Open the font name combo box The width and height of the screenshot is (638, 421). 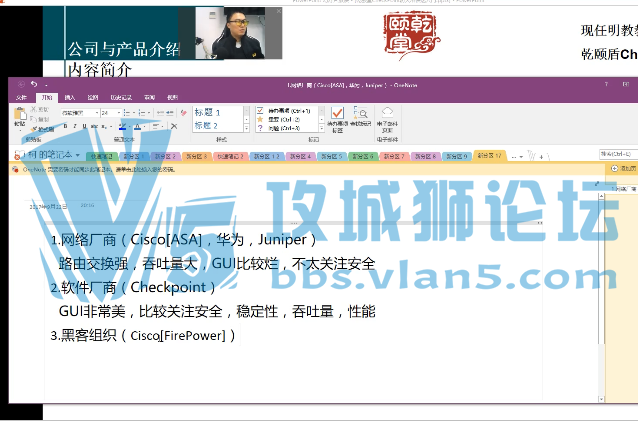pyautogui.click(x=80, y=113)
